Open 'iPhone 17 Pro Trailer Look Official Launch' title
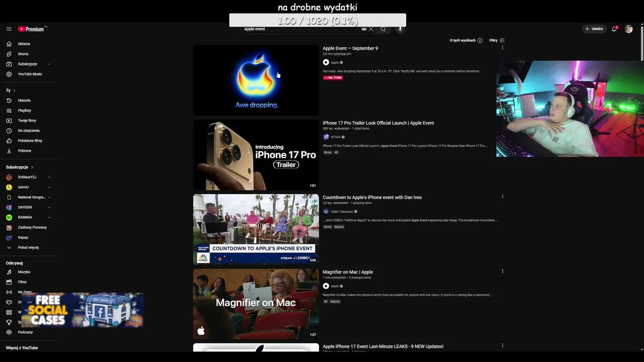 coord(378,123)
